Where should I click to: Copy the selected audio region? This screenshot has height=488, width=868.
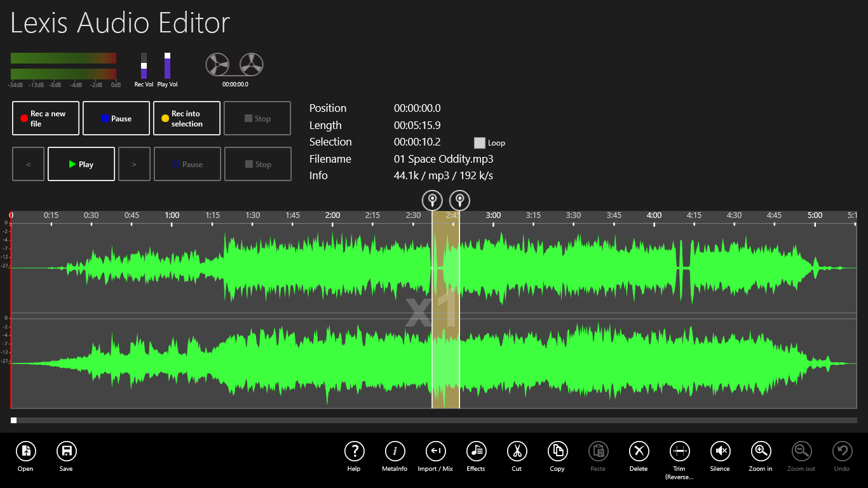coord(557,451)
